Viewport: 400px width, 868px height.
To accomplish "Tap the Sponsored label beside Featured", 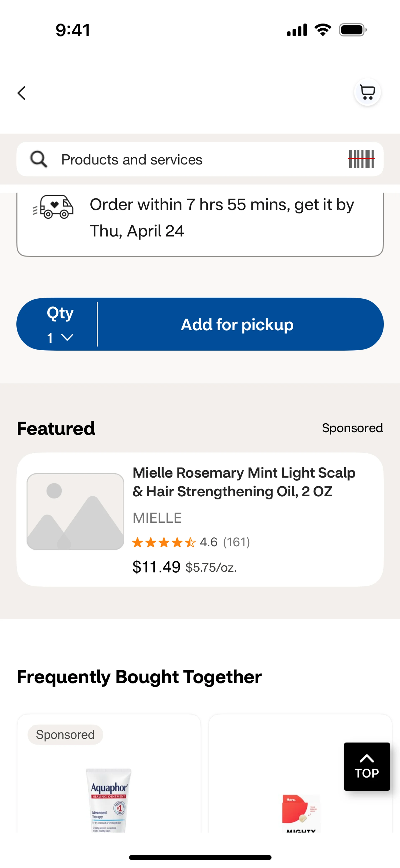I will tap(352, 428).
